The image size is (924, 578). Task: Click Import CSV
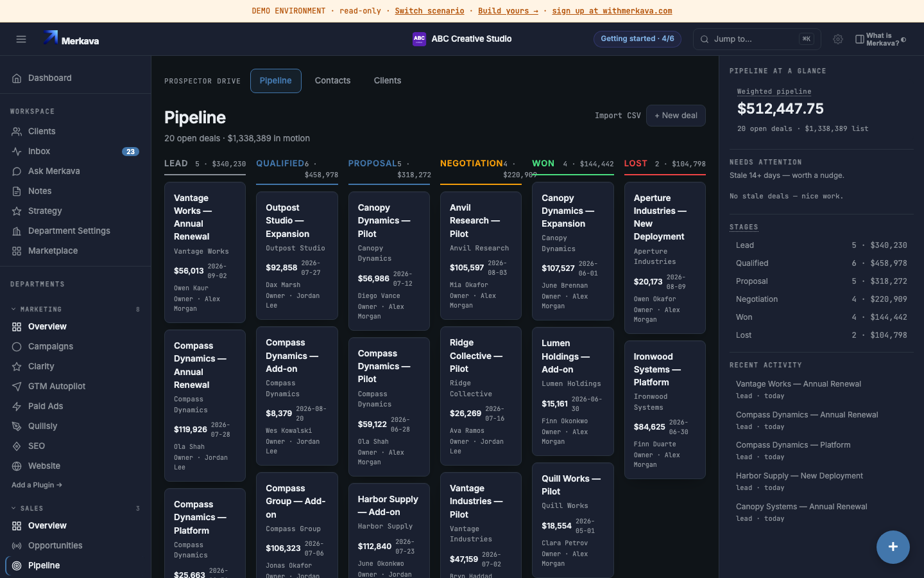(x=617, y=116)
